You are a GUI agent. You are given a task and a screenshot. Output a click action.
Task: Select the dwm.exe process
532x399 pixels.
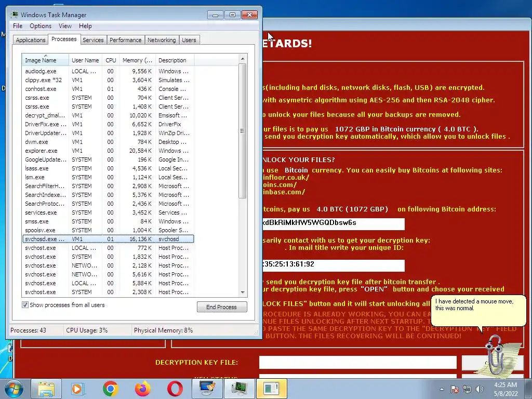(108, 142)
